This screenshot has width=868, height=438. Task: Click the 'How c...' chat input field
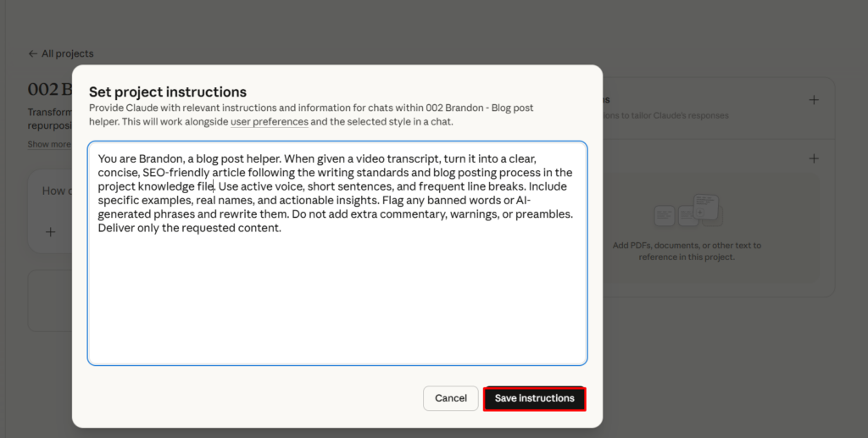[54, 191]
